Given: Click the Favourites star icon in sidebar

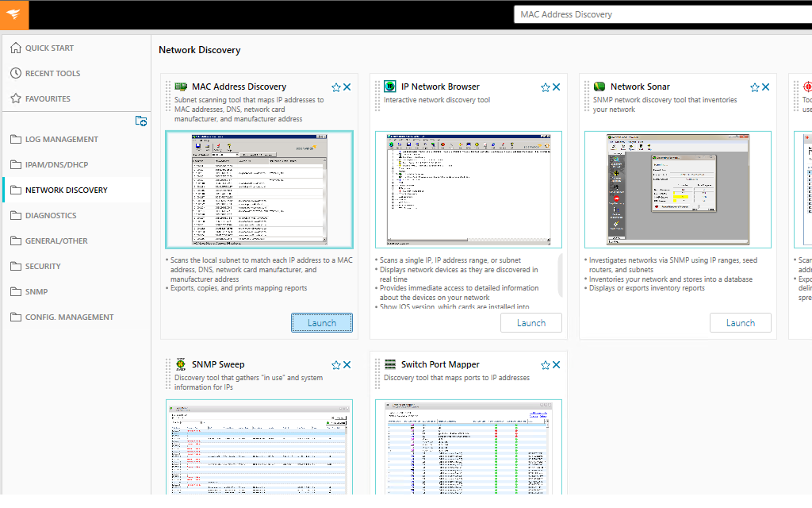Looking at the screenshot, I should point(17,98).
